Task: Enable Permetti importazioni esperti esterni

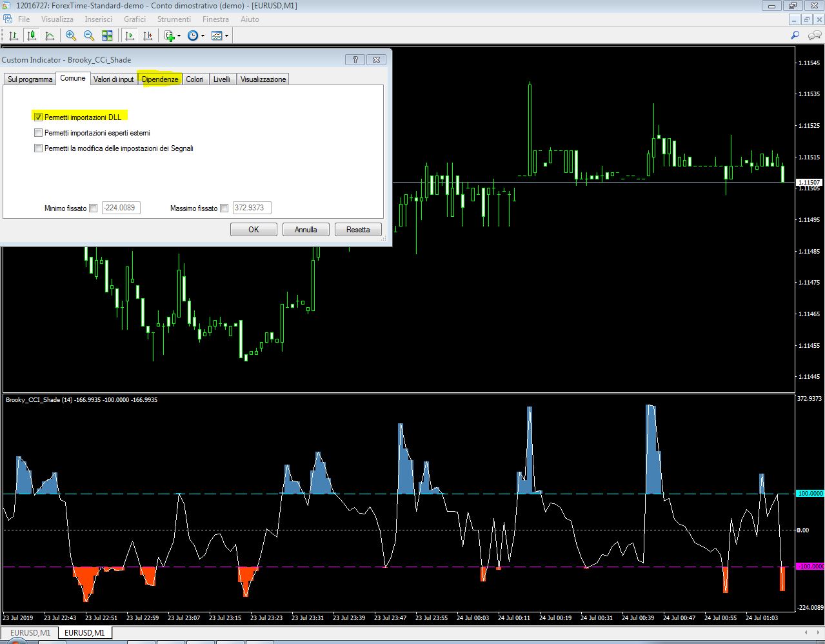Action: [38, 133]
